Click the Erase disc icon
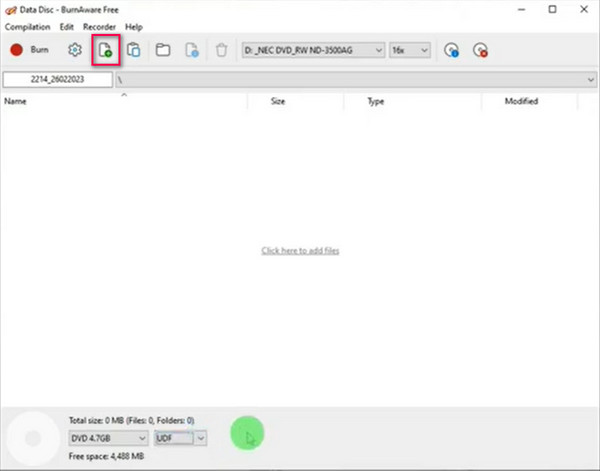The width and height of the screenshot is (600, 471). tap(480, 50)
